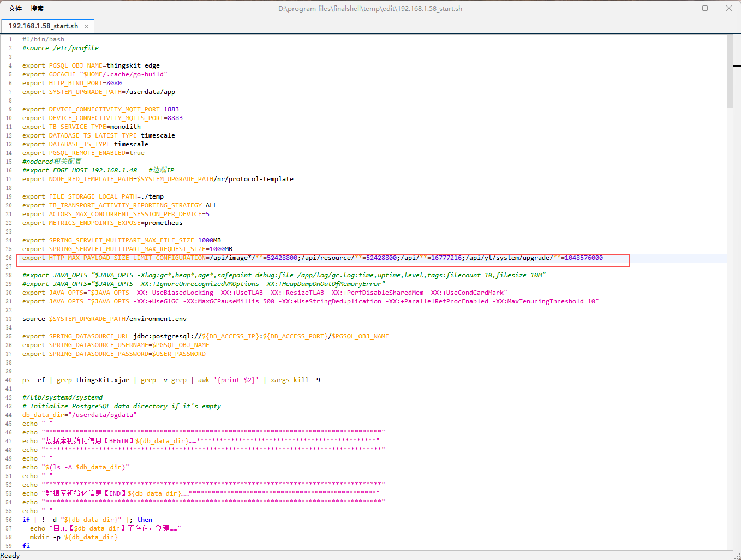Image resolution: width=741 pixels, height=560 pixels.
Task: Click the echo 数据库初始化信息【BEGIN】 line
Action: (201, 441)
